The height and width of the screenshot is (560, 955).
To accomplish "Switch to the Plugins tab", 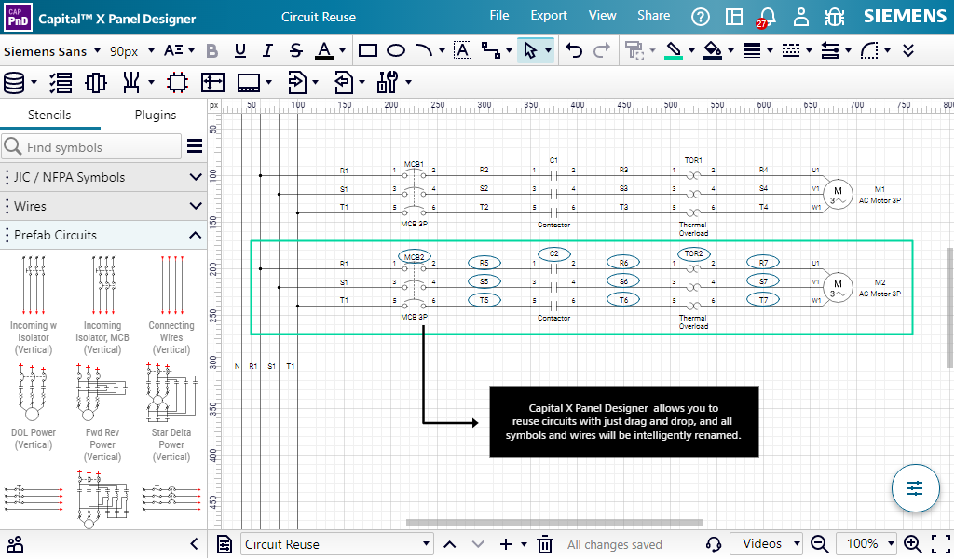I will (156, 116).
